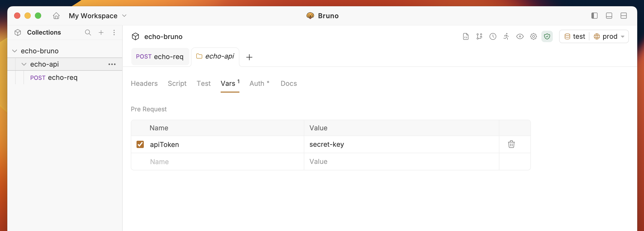Collapse the echo-bruno collection chevron
The image size is (644, 231).
15,51
